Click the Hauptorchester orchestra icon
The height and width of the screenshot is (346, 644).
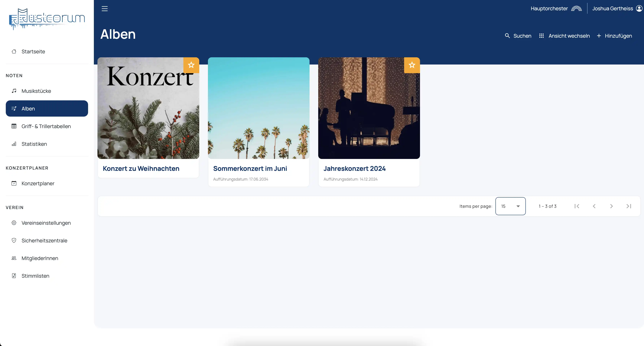tap(576, 8)
